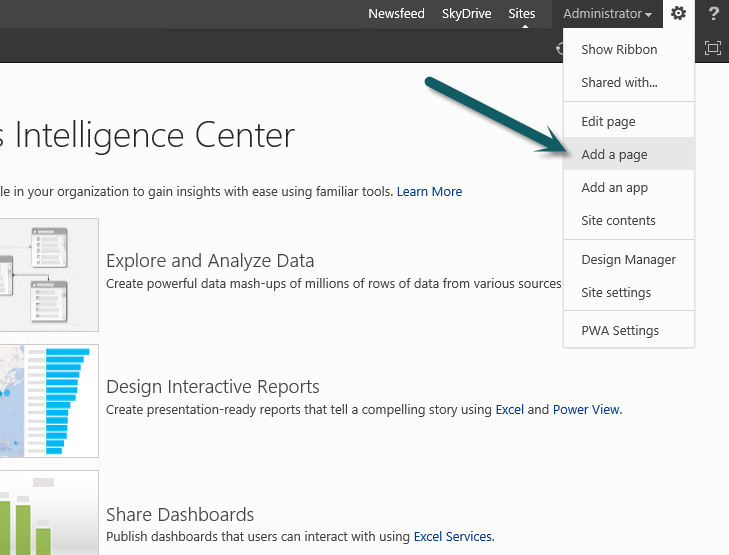Go to SkyDrive
Viewport: 729px width, 555px height.
point(467,14)
